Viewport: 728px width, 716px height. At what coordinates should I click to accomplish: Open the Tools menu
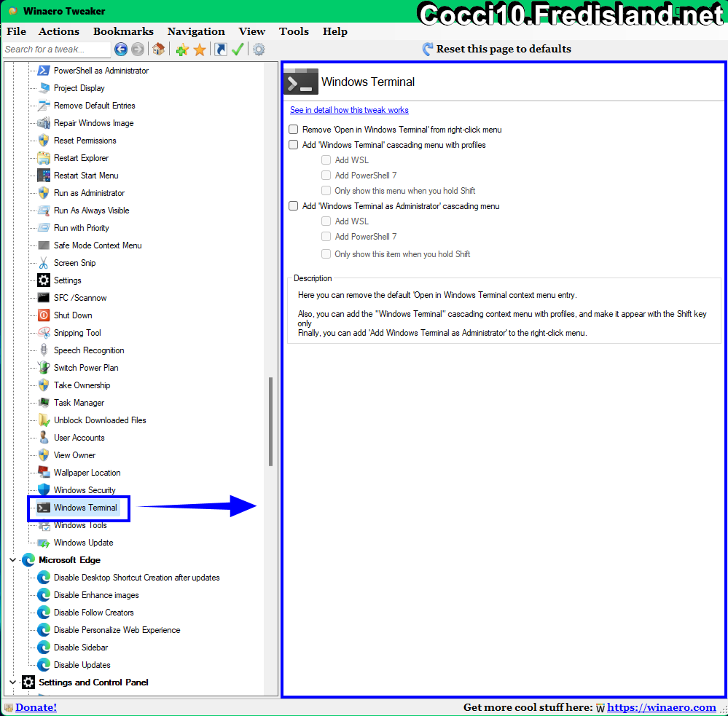tap(294, 31)
